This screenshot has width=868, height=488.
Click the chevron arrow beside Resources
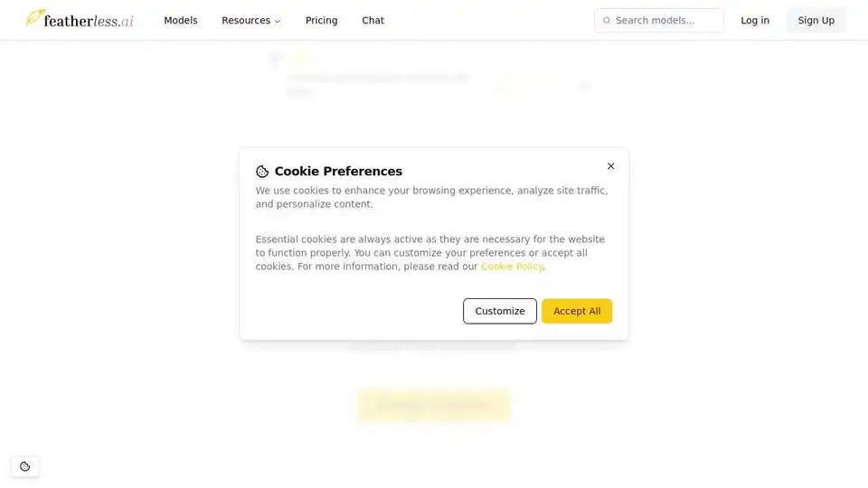pyautogui.click(x=278, y=21)
